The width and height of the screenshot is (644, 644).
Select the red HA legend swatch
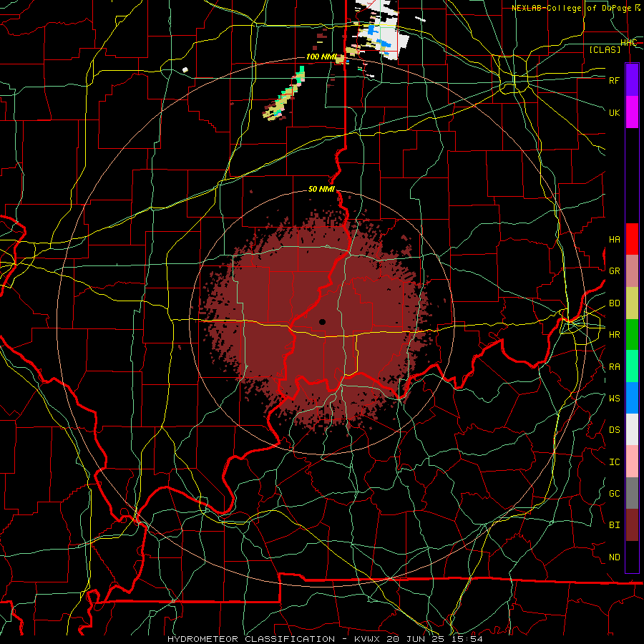(632, 239)
